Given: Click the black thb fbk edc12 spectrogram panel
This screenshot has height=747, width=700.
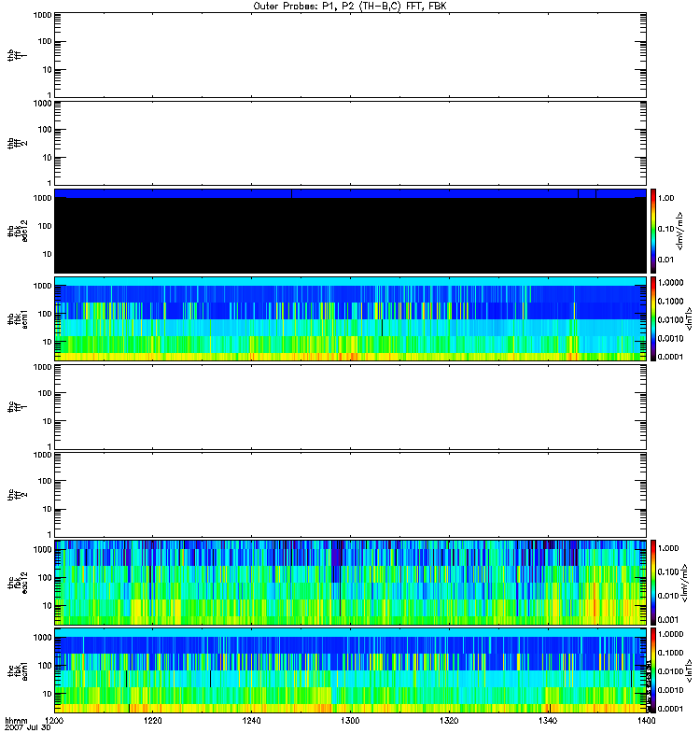Looking at the screenshot, I should pos(350,231).
